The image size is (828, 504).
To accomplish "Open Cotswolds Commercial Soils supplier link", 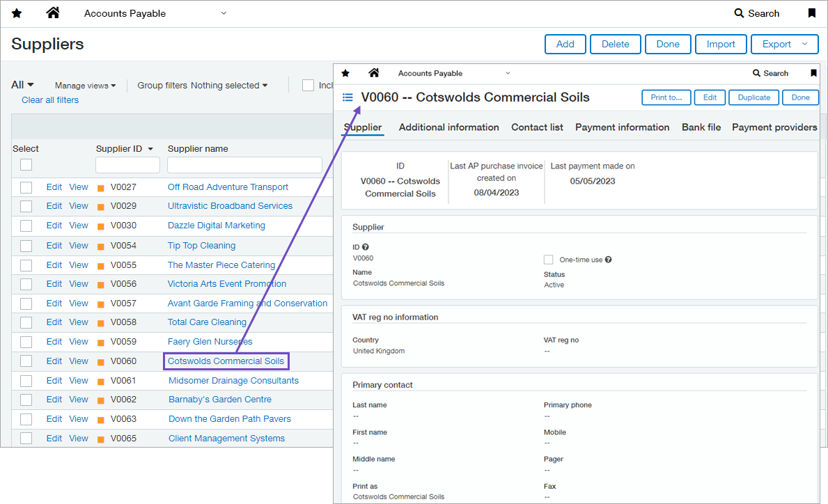I will [226, 361].
